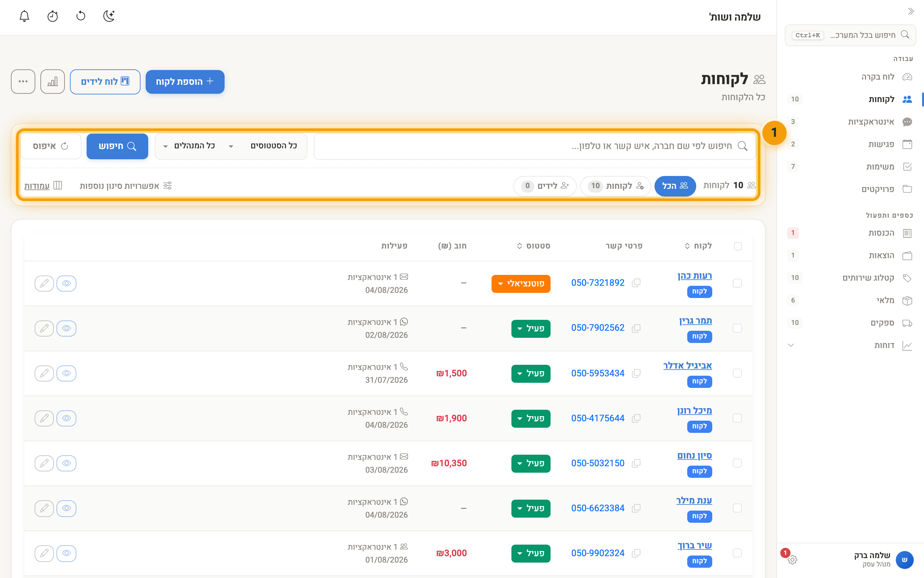924x578 pixels.
Task: View סיון נחום with eye icon
Action: point(66,463)
